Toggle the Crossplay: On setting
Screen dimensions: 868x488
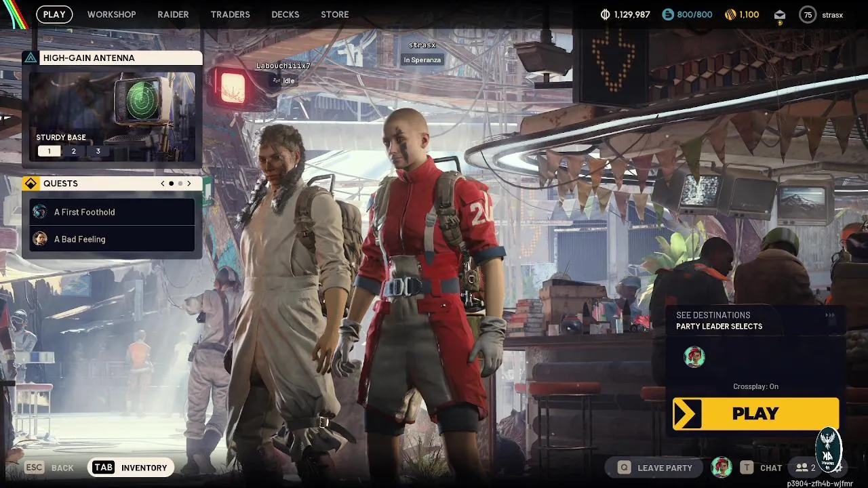tap(755, 386)
